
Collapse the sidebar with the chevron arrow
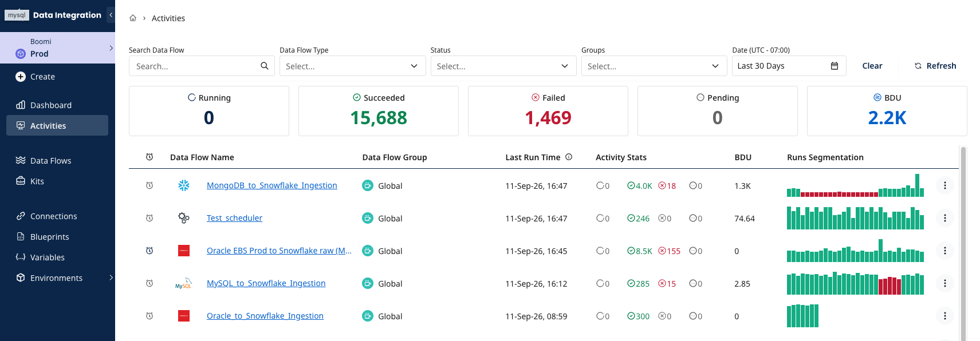coord(111,15)
